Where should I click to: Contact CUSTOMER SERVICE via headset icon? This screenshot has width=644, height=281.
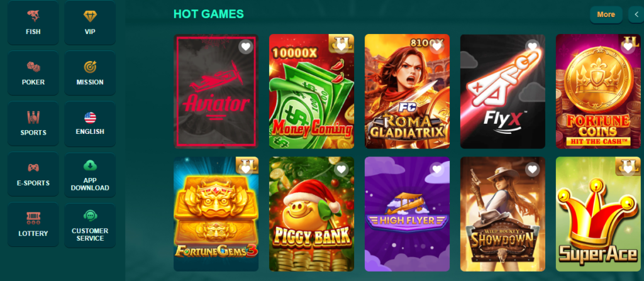click(x=90, y=224)
